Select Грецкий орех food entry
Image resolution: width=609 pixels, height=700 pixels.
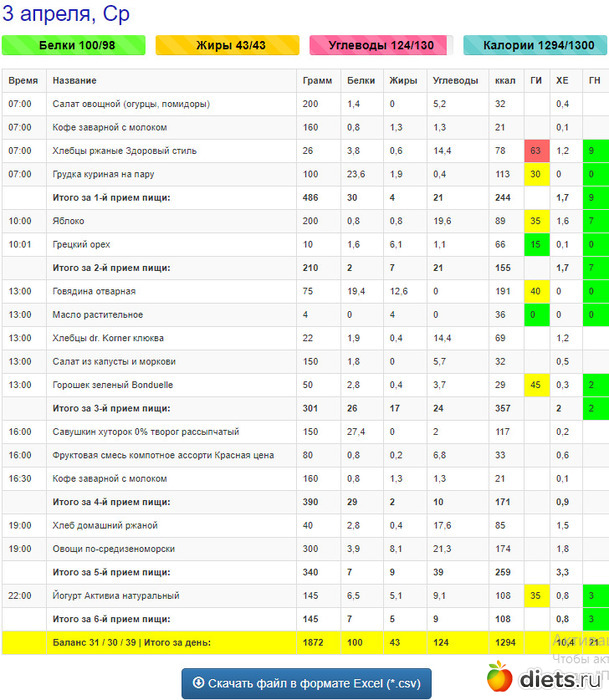click(81, 244)
